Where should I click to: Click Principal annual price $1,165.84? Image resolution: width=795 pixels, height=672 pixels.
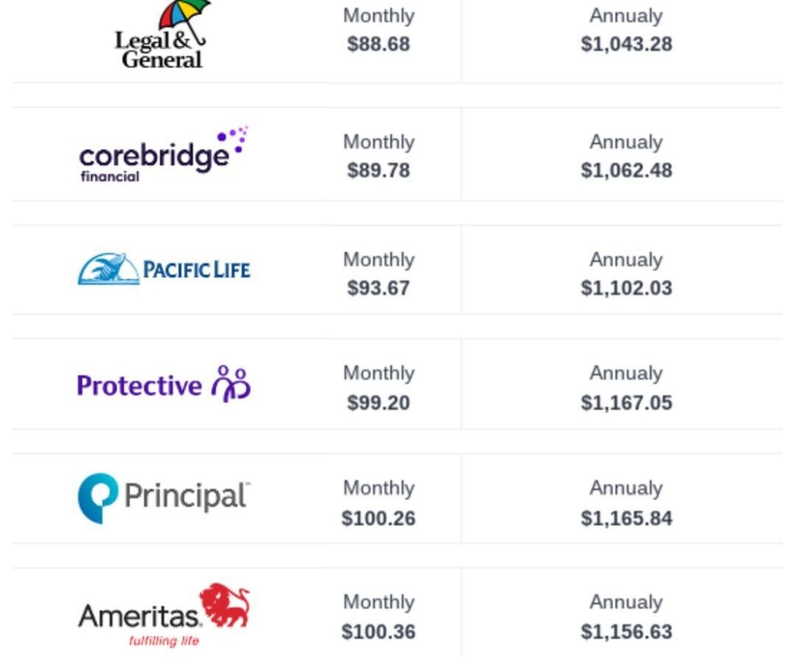[626, 518]
